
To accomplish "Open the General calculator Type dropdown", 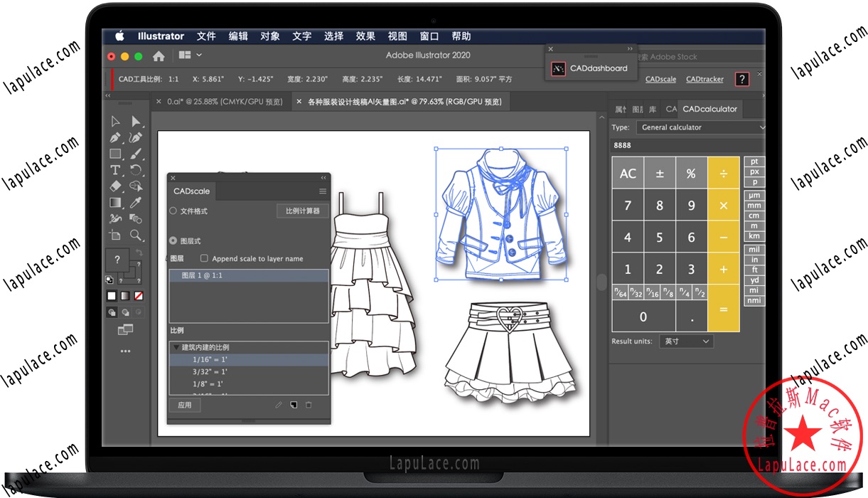I will point(701,127).
